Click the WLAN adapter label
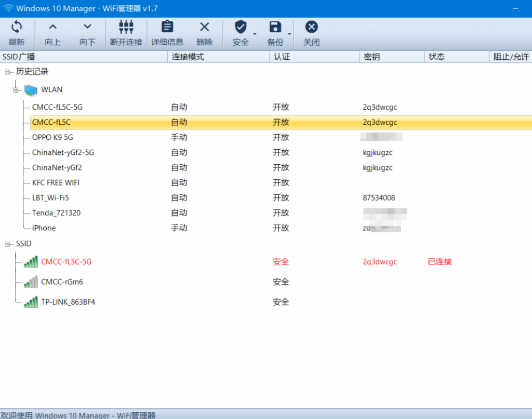The width and height of the screenshot is (532, 419). coord(51,89)
